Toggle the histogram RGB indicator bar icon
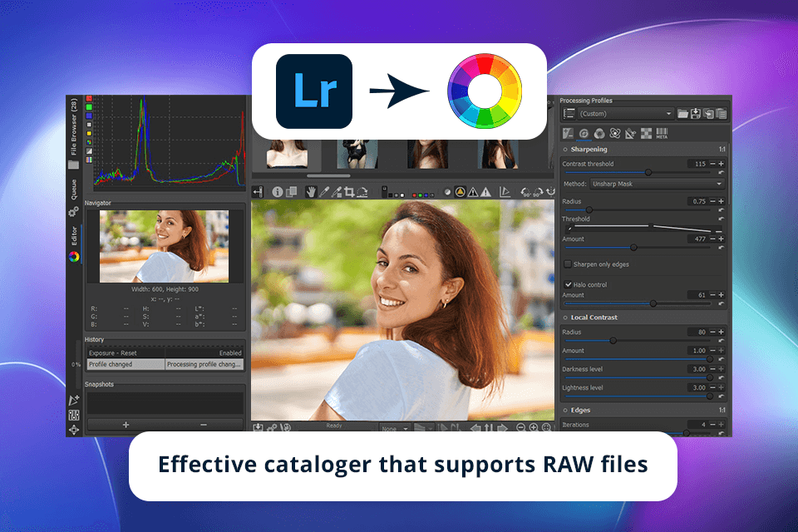798x532 pixels. 89,160
